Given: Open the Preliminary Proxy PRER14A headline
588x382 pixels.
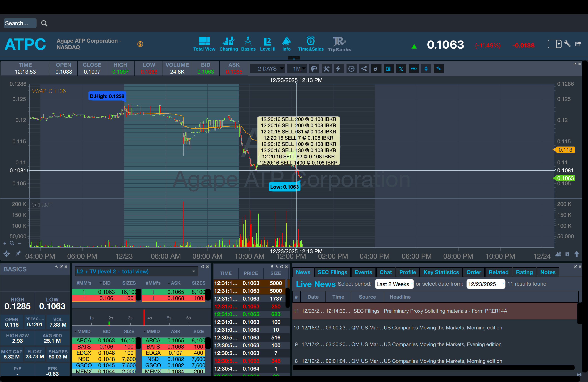Looking at the screenshot, I should pos(445,311).
